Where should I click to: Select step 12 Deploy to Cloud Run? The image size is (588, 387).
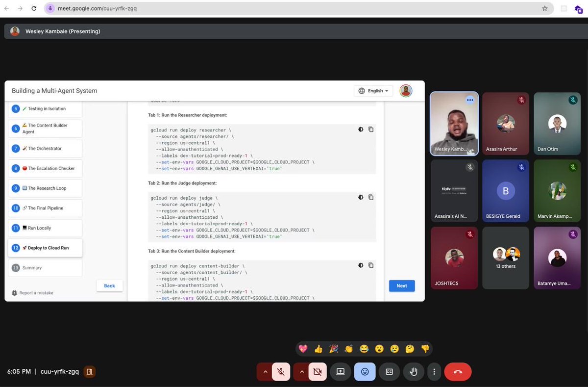[45, 248]
